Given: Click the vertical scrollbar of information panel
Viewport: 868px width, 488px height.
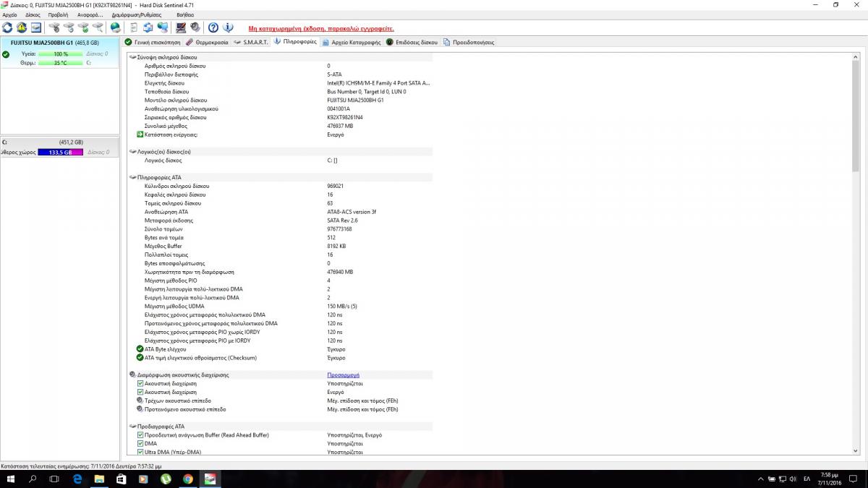Looking at the screenshot, I should (856, 253).
